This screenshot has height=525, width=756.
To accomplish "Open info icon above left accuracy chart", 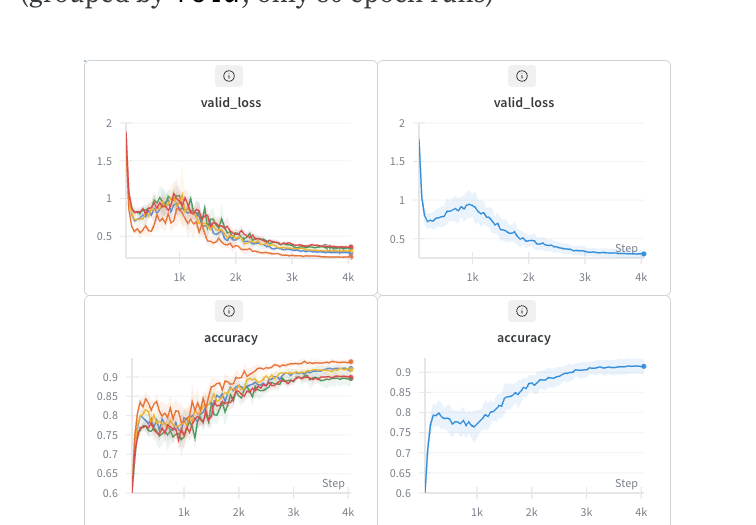I will (229, 311).
